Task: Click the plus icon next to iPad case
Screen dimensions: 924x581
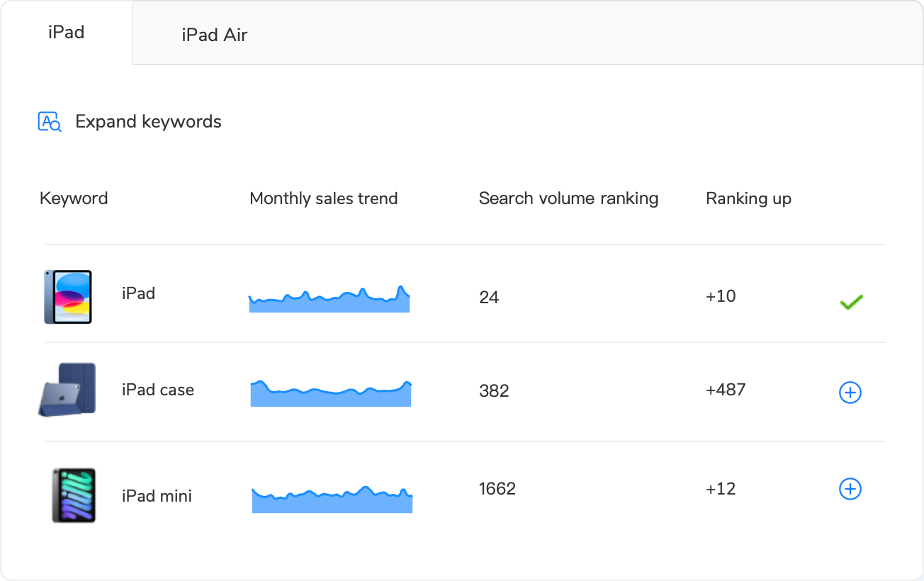Action: pyautogui.click(x=850, y=392)
